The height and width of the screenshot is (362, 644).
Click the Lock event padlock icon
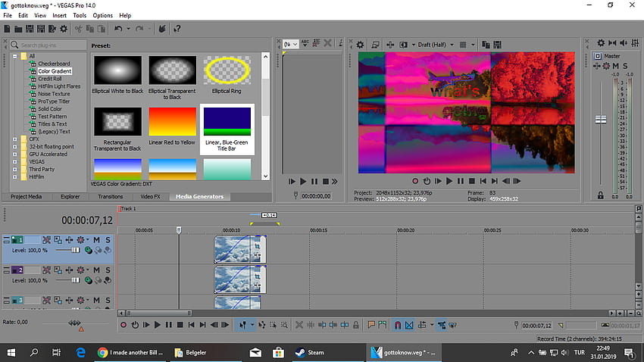coord(356,325)
